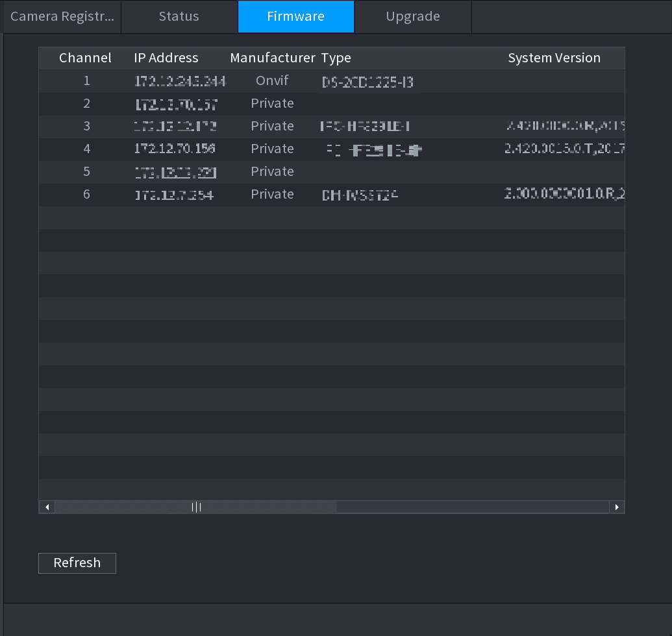Go to the Upgrade tab
The width and height of the screenshot is (672, 636).
[413, 16]
